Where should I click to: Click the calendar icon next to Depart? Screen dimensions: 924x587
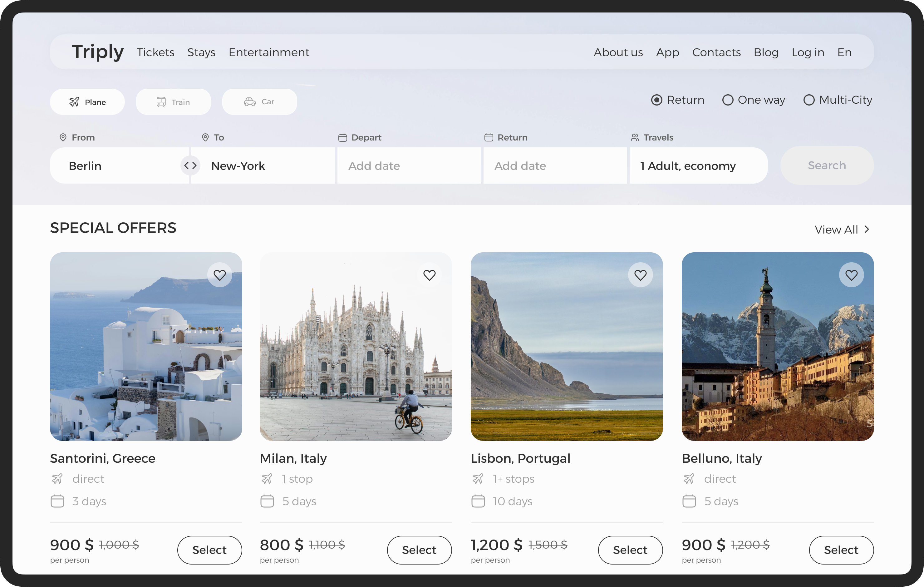(x=342, y=137)
